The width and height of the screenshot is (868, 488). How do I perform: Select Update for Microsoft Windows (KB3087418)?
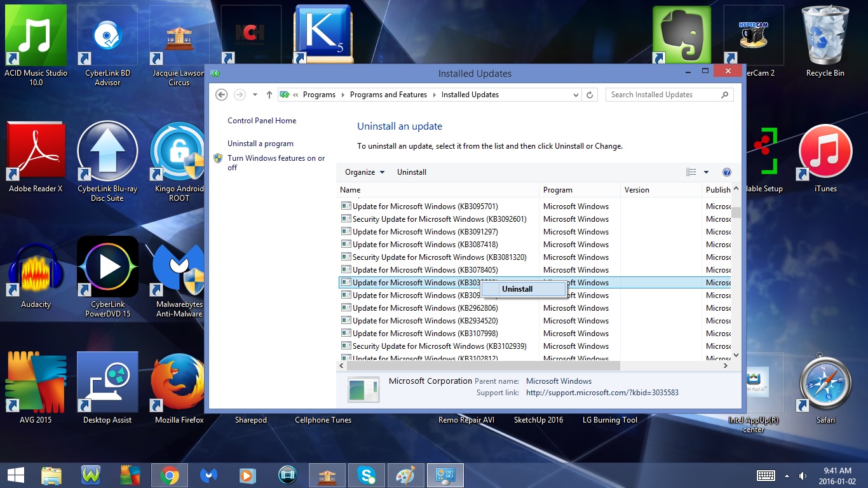coord(534,245)
